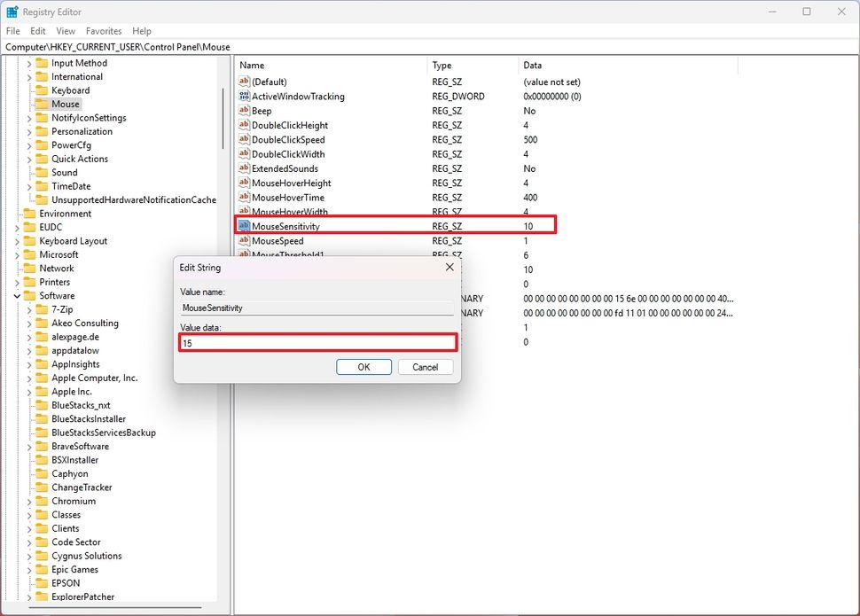Click the REG_DWORD icon for ActiveWindowTracking

click(244, 96)
